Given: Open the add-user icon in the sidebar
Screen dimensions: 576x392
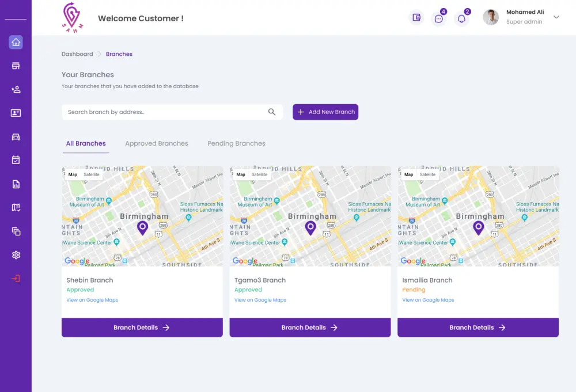Looking at the screenshot, I should 16,89.
